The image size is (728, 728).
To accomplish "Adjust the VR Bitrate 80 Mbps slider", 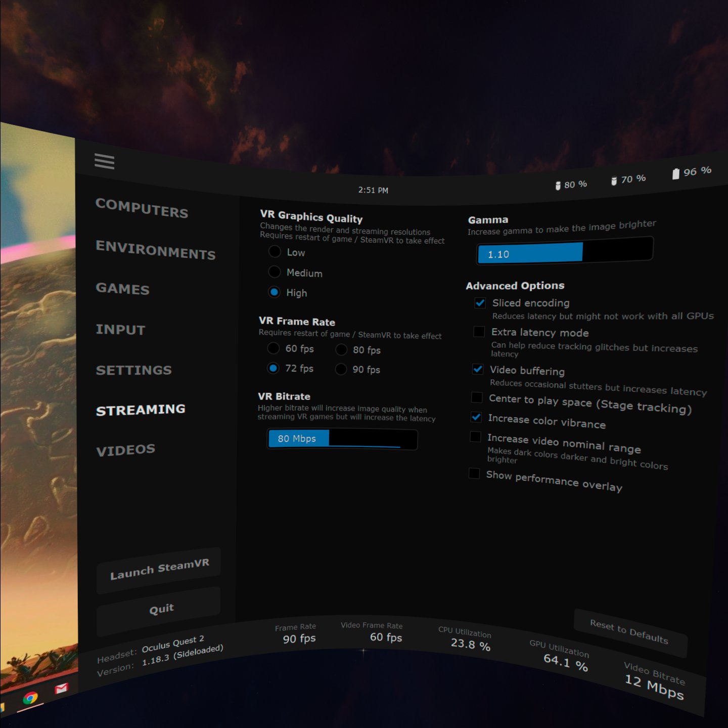I will click(x=342, y=439).
